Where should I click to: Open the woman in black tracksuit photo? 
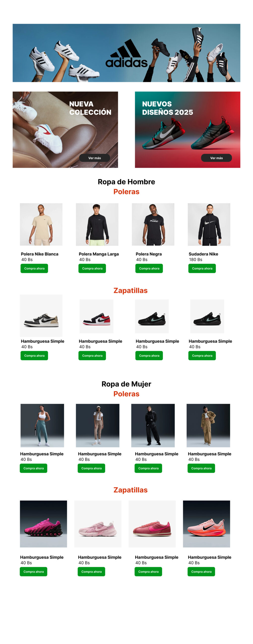[x=153, y=425]
